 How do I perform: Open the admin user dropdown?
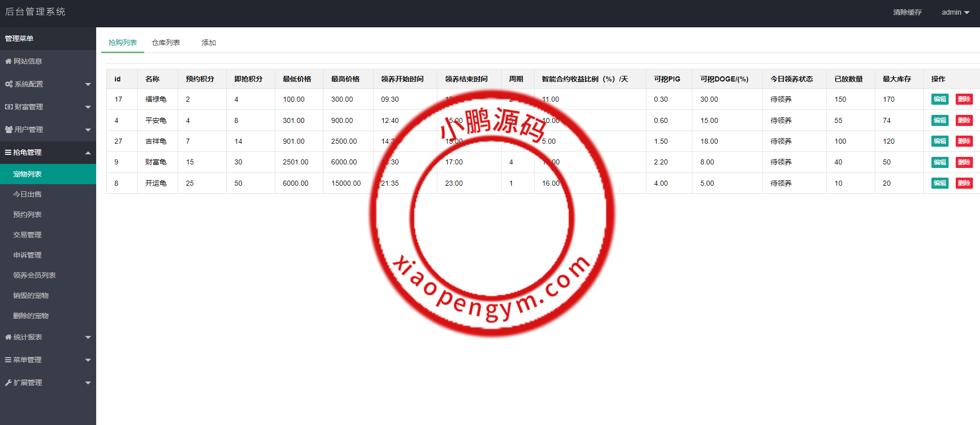[x=955, y=12]
